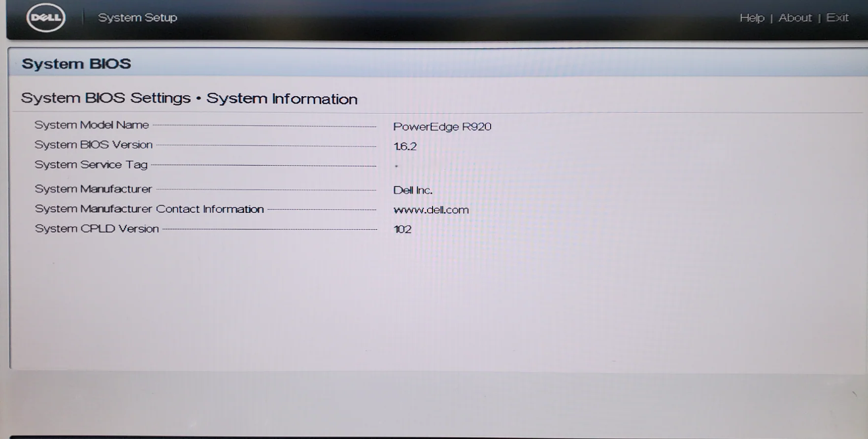Select the System Manufacturer label
The height and width of the screenshot is (439, 868).
click(93, 189)
